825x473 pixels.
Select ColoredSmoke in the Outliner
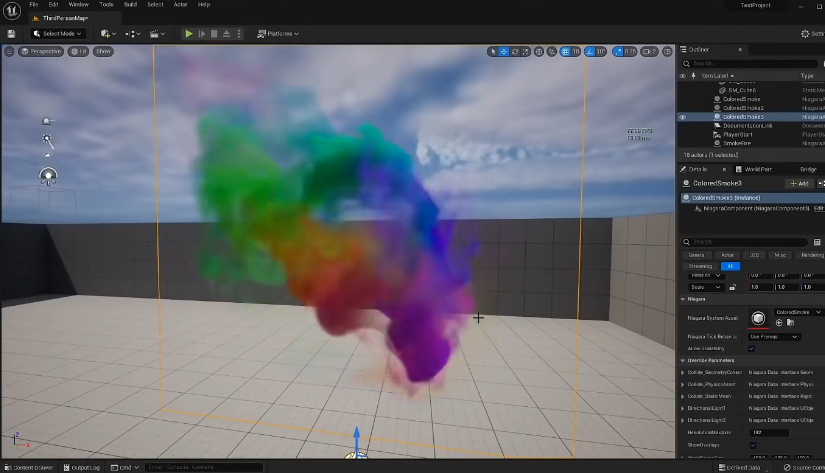click(741, 99)
